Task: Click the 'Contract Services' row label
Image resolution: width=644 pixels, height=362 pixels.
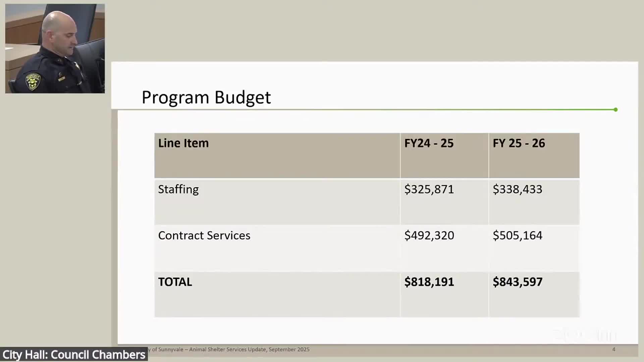Action: click(x=204, y=236)
